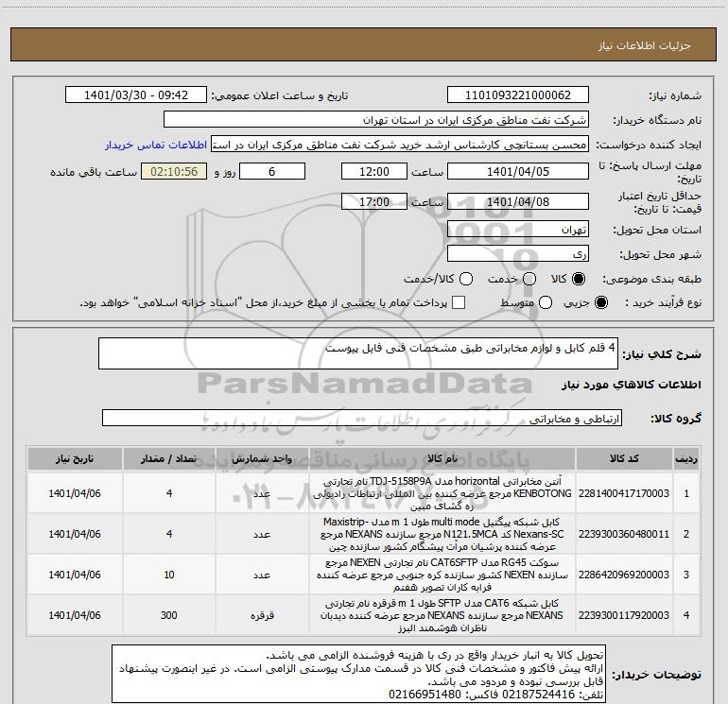Click the delivery city field ری
This screenshot has height=704, width=728.
518,254
